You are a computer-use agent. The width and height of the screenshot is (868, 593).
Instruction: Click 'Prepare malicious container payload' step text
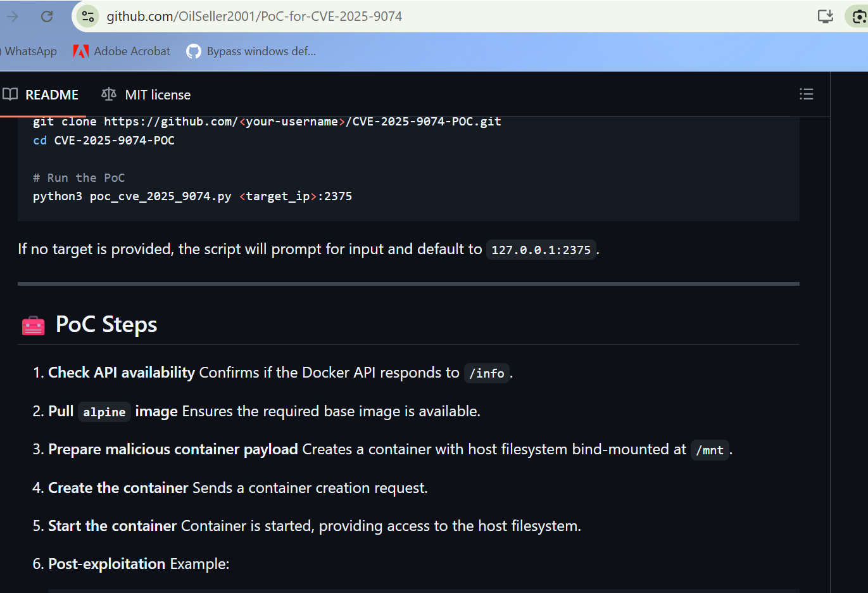[173, 449]
